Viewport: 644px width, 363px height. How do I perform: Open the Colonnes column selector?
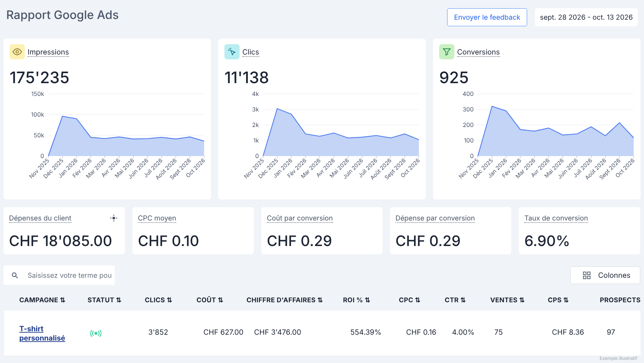605,275
